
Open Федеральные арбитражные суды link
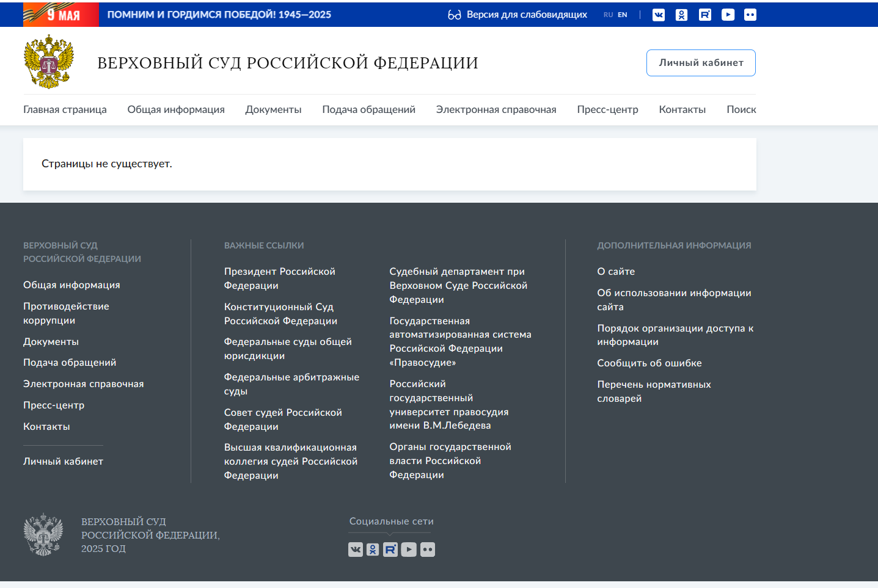pyautogui.click(x=291, y=384)
